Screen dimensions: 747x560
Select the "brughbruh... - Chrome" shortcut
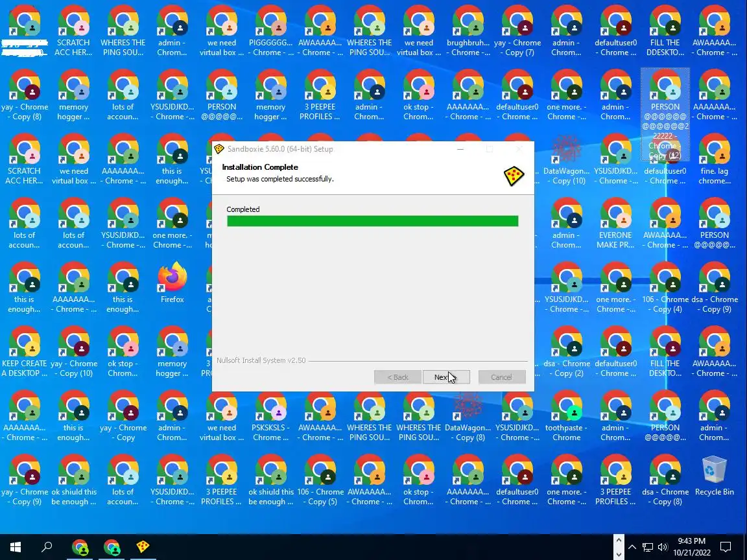click(468, 31)
